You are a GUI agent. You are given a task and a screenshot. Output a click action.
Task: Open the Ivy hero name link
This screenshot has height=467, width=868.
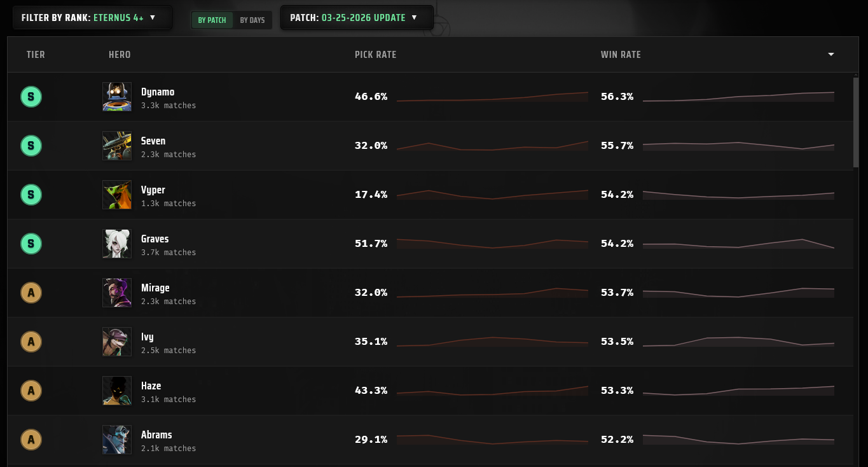click(x=147, y=337)
